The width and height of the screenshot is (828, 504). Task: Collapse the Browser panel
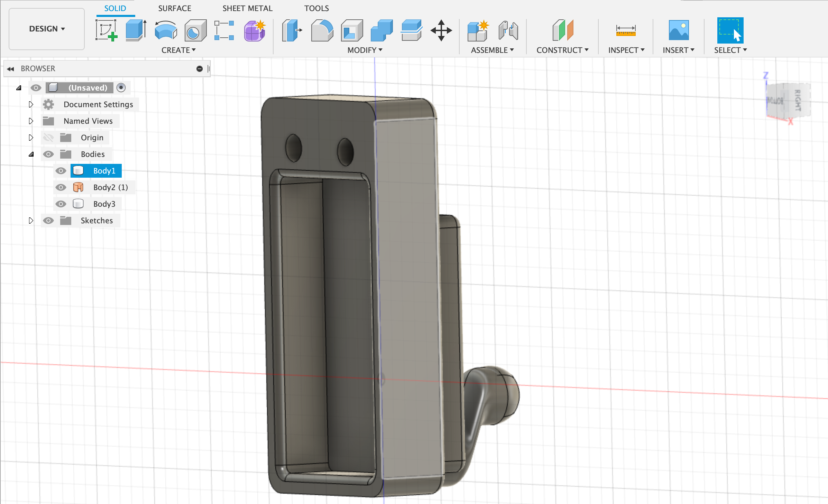(11, 68)
